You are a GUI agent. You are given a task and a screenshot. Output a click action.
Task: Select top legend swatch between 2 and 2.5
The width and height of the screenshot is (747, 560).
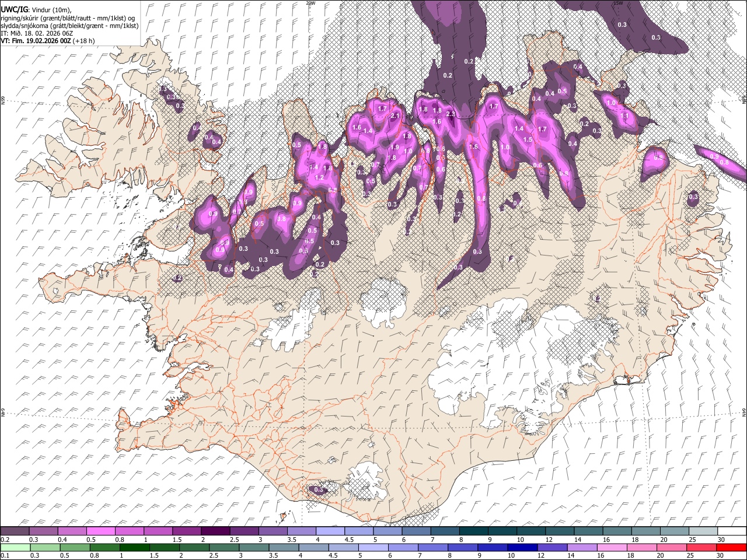216,531
